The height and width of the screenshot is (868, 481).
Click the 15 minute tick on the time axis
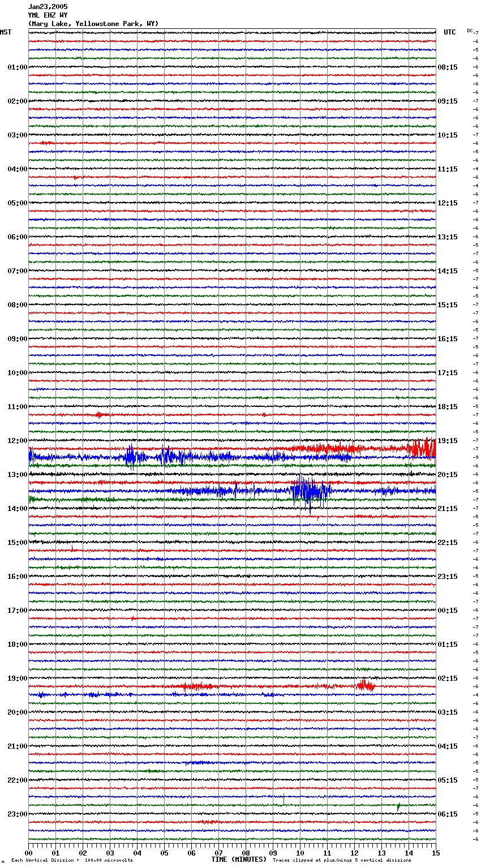coord(436,853)
